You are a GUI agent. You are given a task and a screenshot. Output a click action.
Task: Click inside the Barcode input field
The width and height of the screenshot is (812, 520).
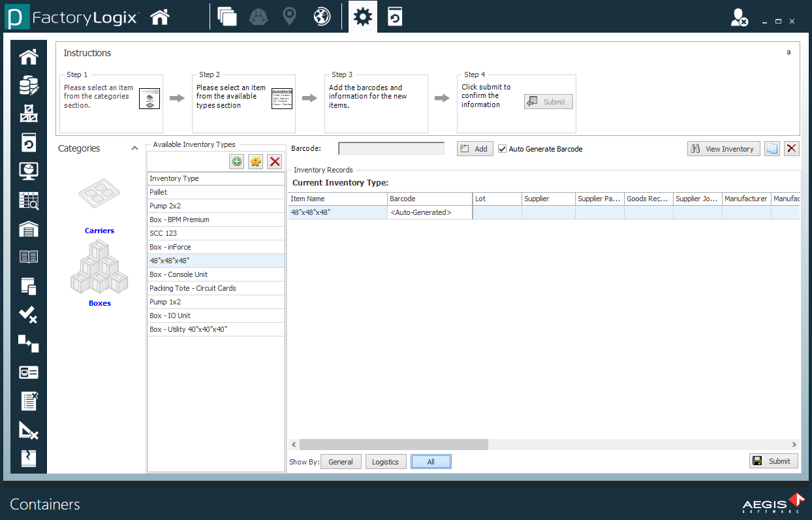391,149
